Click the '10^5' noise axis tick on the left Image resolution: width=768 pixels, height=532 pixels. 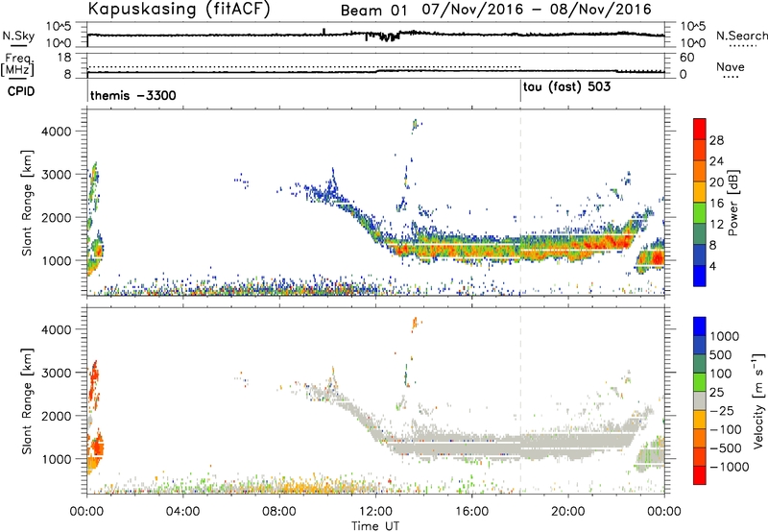59,27
